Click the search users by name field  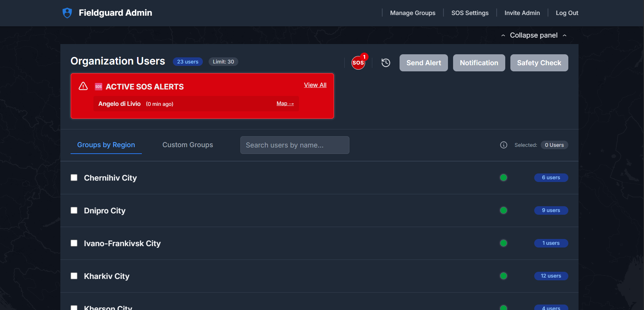pos(295,145)
